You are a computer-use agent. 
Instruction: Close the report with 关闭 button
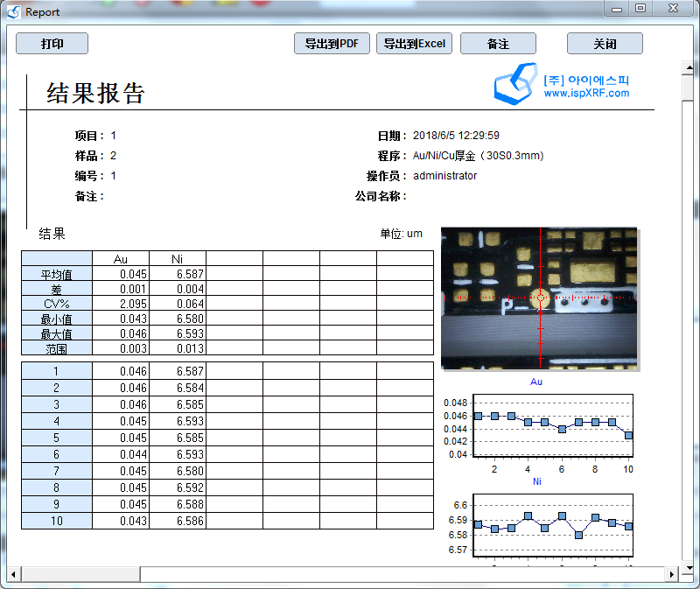point(605,43)
